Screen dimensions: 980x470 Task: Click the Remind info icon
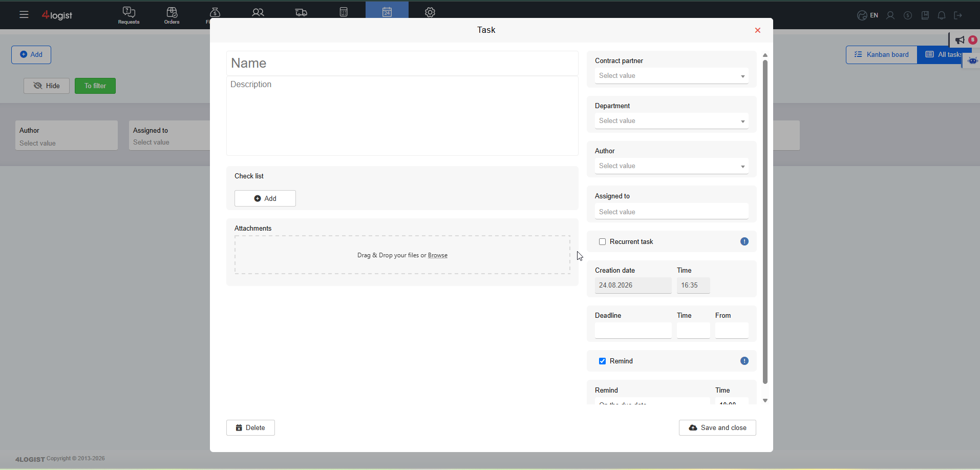click(x=744, y=361)
